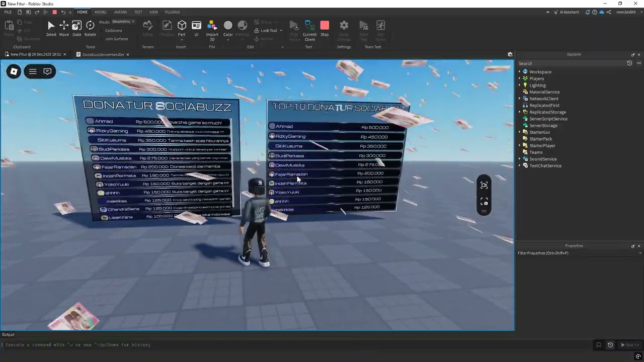Switch to the MODEL ribbon tab

tap(101, 12)
